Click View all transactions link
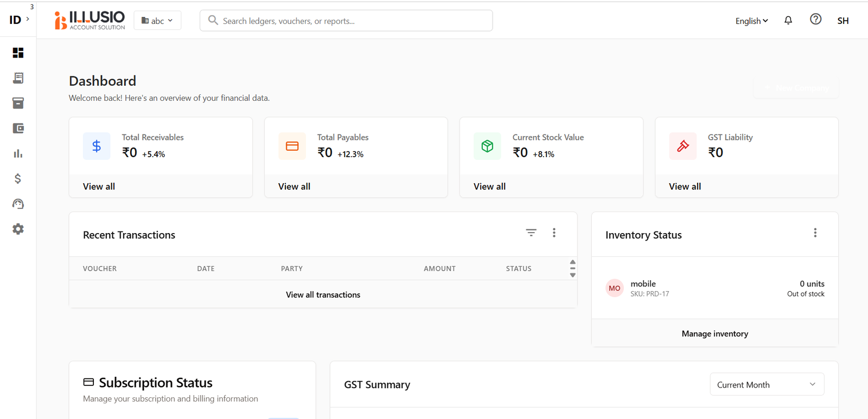 coord(323,295)
